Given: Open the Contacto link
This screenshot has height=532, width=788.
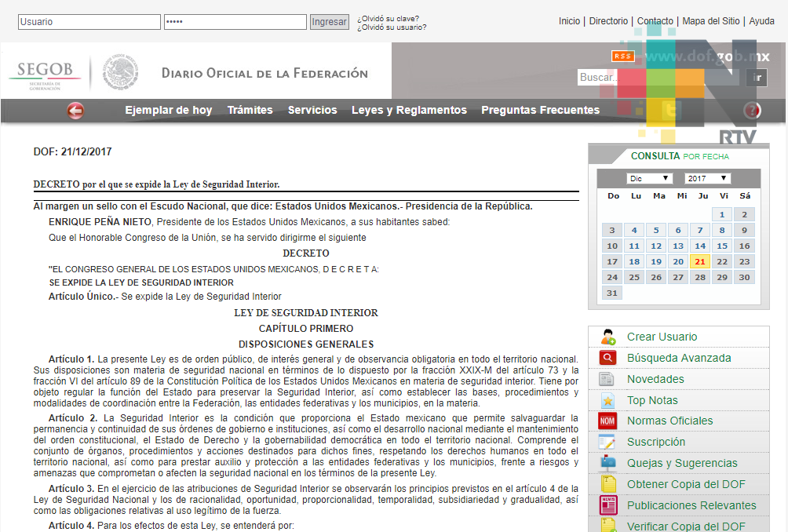Looking at the screenshot, I should pyautogui.click(x=655, y=21).
